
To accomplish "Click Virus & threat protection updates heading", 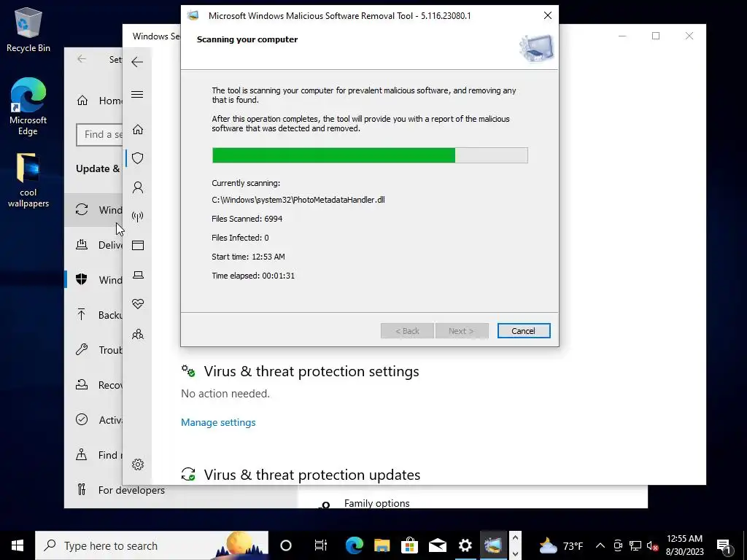I will [x=312, y=475].
